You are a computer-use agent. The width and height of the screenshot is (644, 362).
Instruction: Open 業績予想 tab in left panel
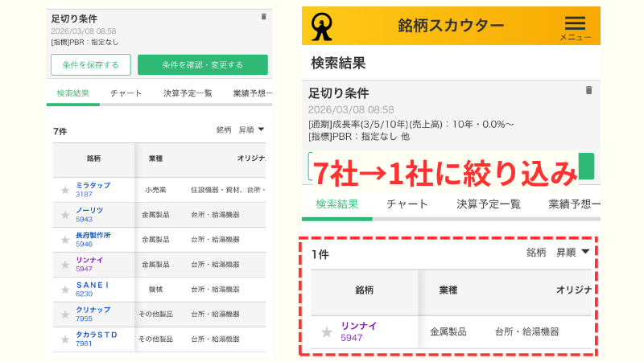tap(252, 93)
